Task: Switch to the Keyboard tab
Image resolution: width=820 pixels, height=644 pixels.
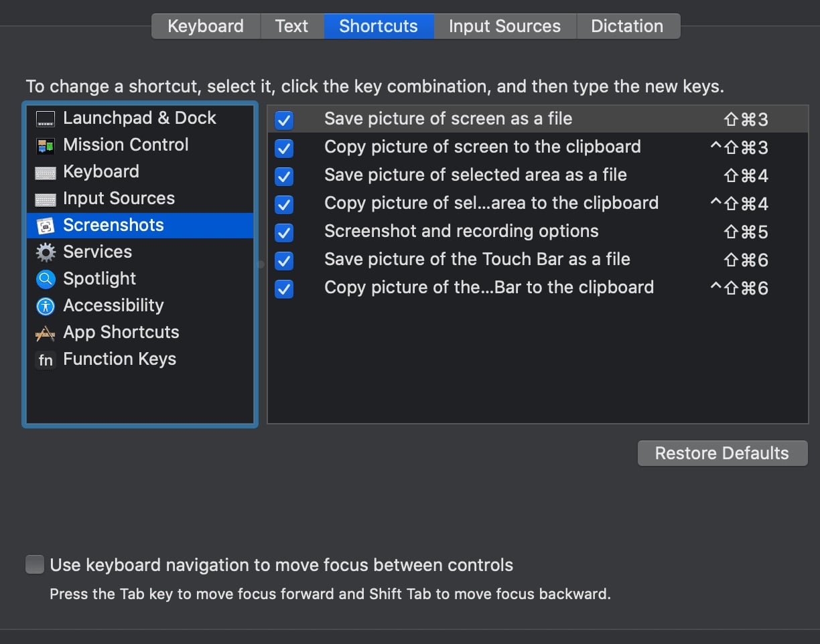Action: [206, 26]
